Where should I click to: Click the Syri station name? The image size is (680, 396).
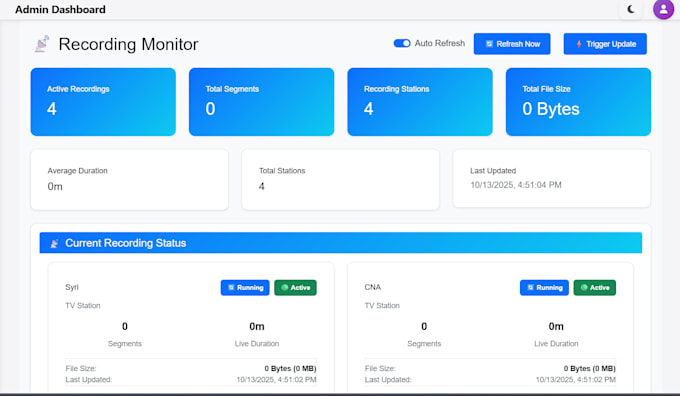[x=72, y=288]
